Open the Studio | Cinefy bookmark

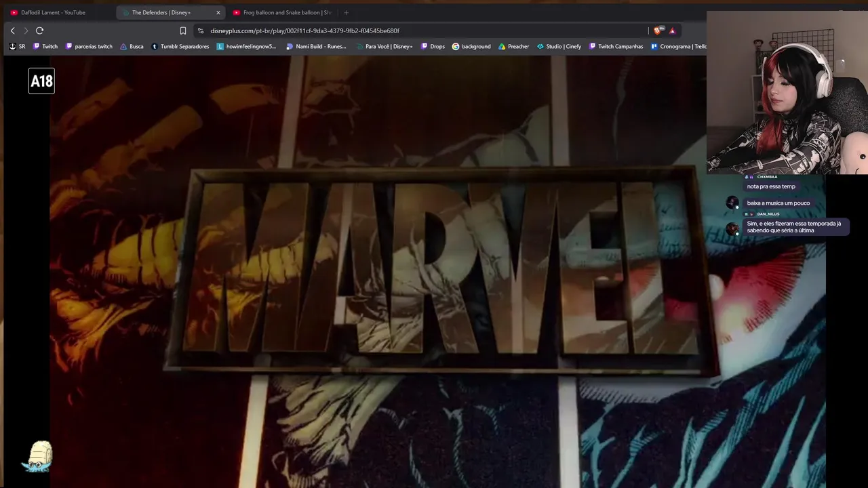pyautogui.click(x=559, y=46)
